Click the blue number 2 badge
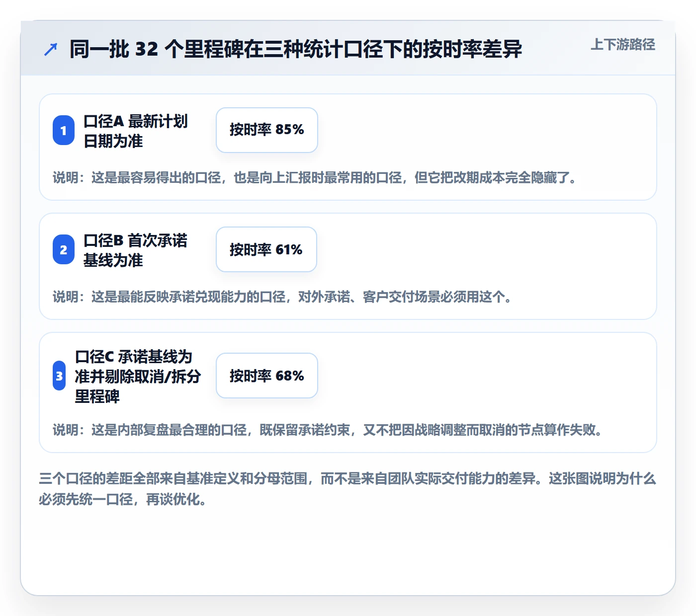 tap(64, 249)
